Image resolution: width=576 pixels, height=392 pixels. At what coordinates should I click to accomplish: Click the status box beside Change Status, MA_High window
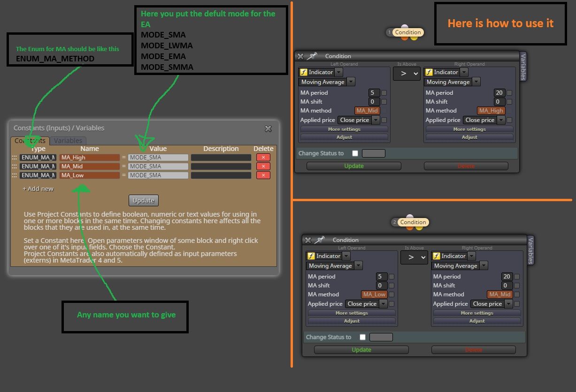click(374, 153)
